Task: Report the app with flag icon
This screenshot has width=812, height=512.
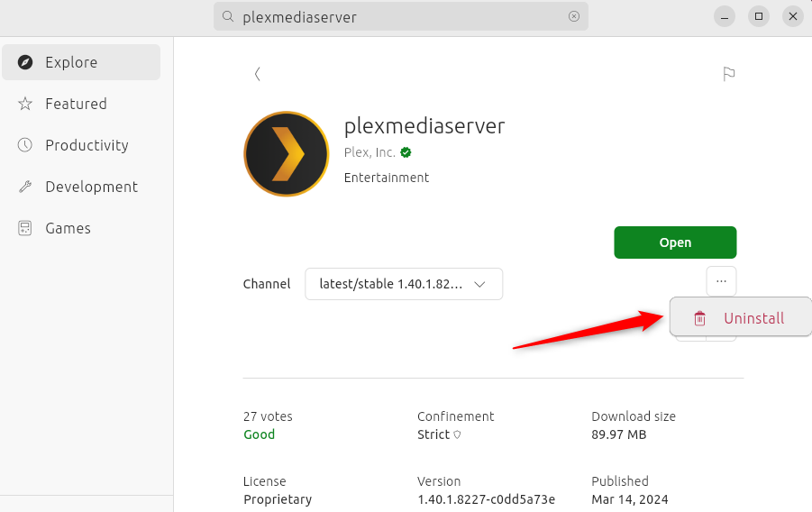Action: pos(728,74)
